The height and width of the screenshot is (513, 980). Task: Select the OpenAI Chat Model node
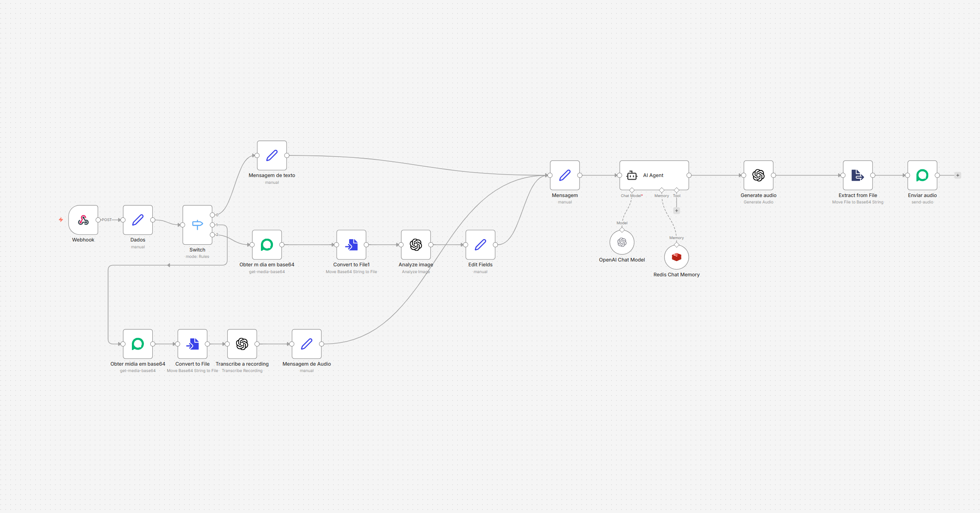coord(622,242)
